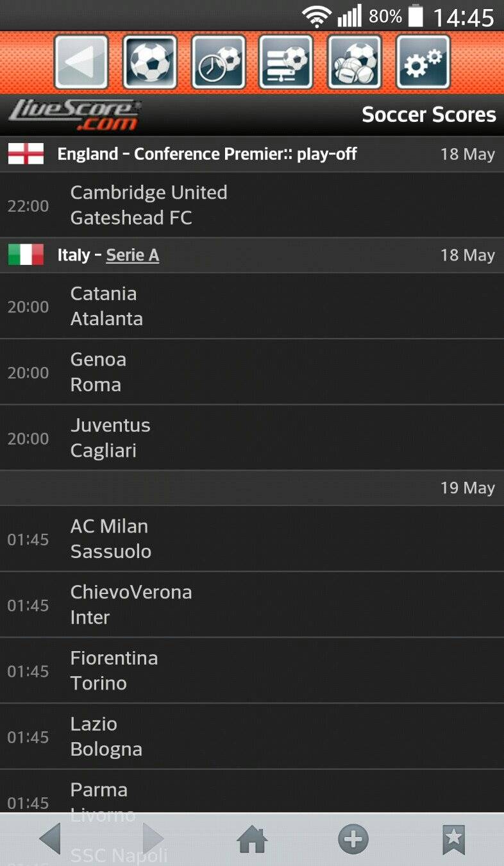Image resolution: width=504 pixels, height=866 pixels.
Task: Select the England Conference Premier play-off header
Action: (x=252, y=154)
